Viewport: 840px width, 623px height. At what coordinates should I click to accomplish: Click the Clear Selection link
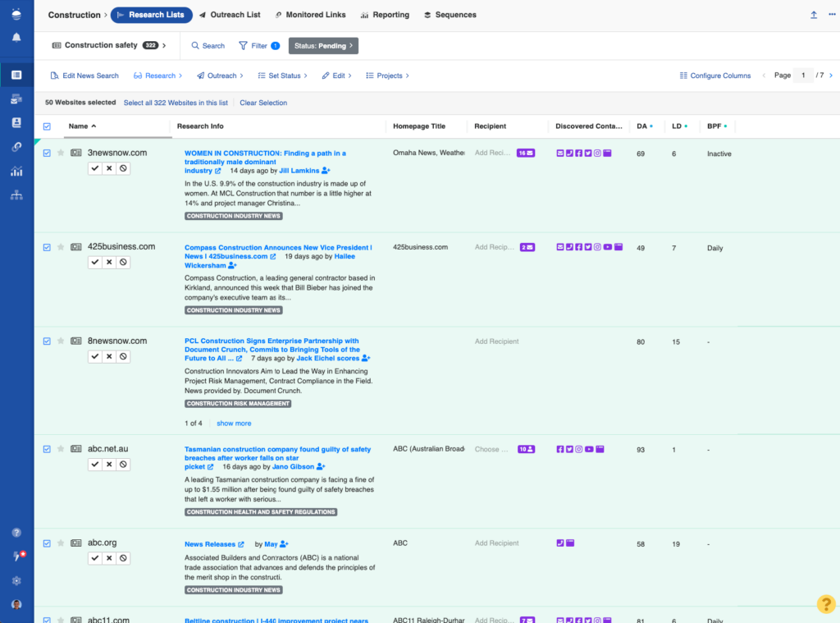coord(263,103)
